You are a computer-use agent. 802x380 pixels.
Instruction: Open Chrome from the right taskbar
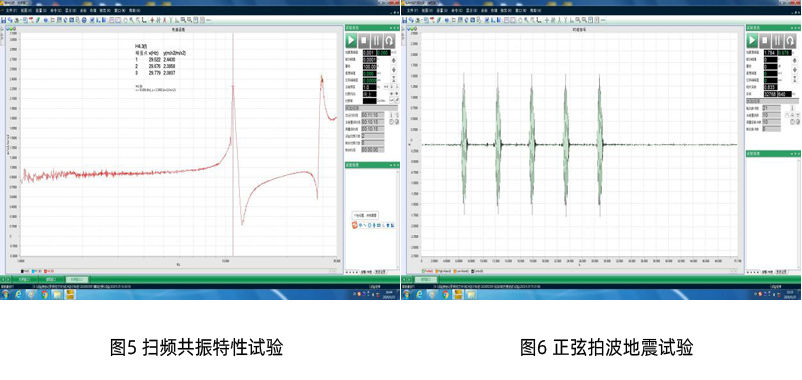[x=445, y=295]
